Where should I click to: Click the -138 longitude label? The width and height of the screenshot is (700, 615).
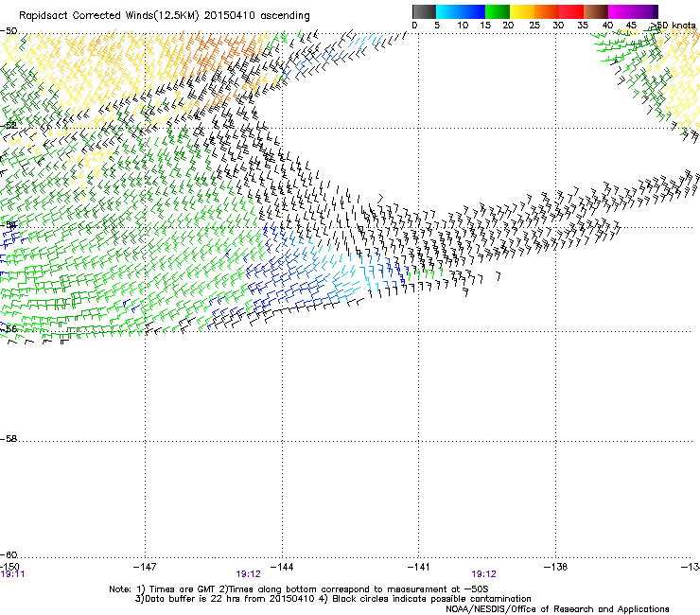pos(556,567)
